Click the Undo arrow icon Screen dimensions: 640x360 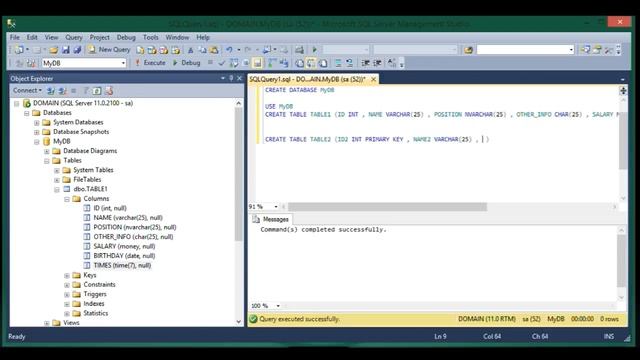click(x=229, y=50)
